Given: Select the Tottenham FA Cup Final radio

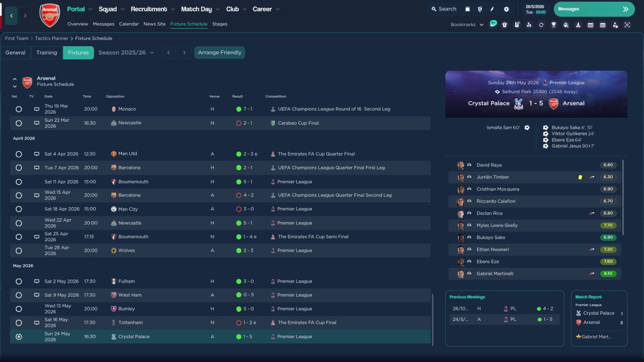Looking at the screenshot, I should [x=19, y=323].
